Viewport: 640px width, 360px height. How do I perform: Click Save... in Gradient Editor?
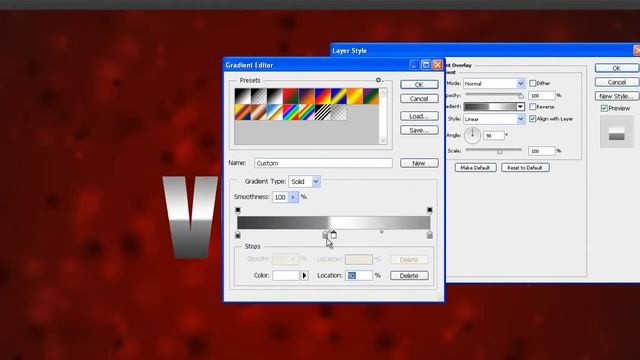(x=419, y=131)
